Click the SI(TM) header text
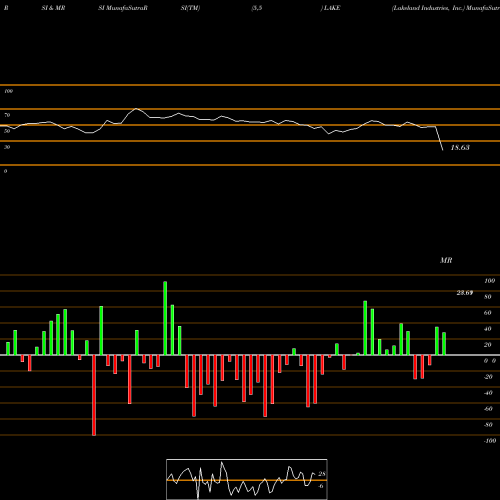Screen dimensions: 500x500 (190, 8)
